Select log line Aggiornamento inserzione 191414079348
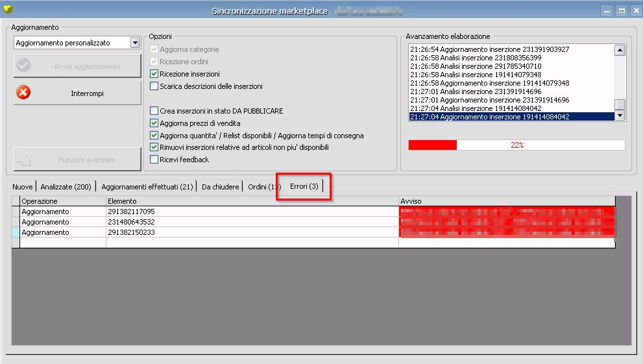Viewport: 643px width, 364px height. pos(512,83)
